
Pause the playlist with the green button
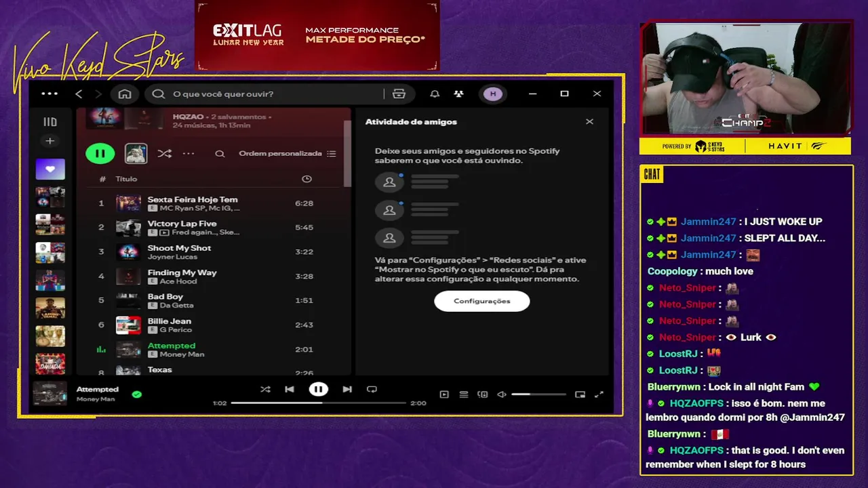click(x=100, y=153)
